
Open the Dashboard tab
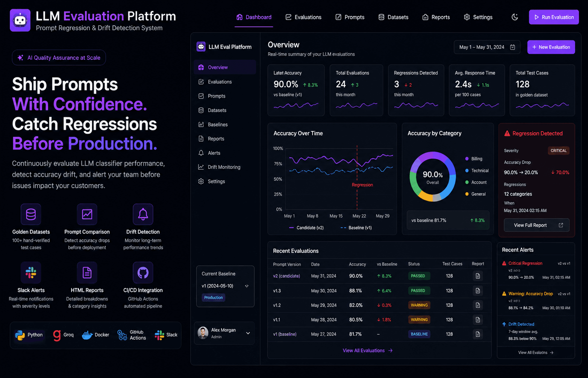point(254,17)
